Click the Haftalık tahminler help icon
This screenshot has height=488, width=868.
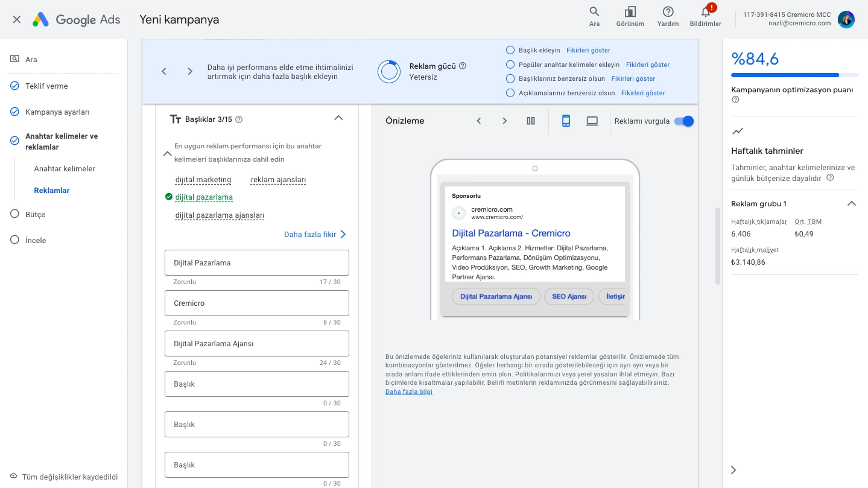[x=830, y=178]
